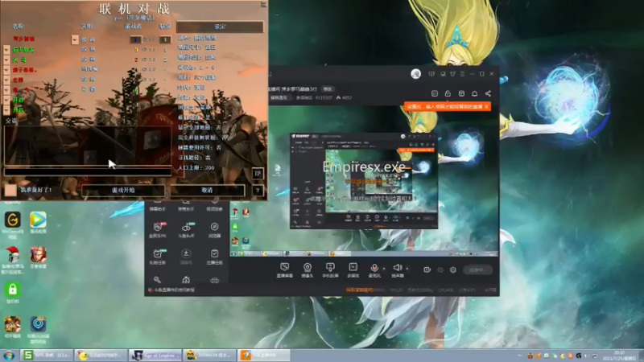Click the chat message input field in lobby
644x362 pixels.
88,171
